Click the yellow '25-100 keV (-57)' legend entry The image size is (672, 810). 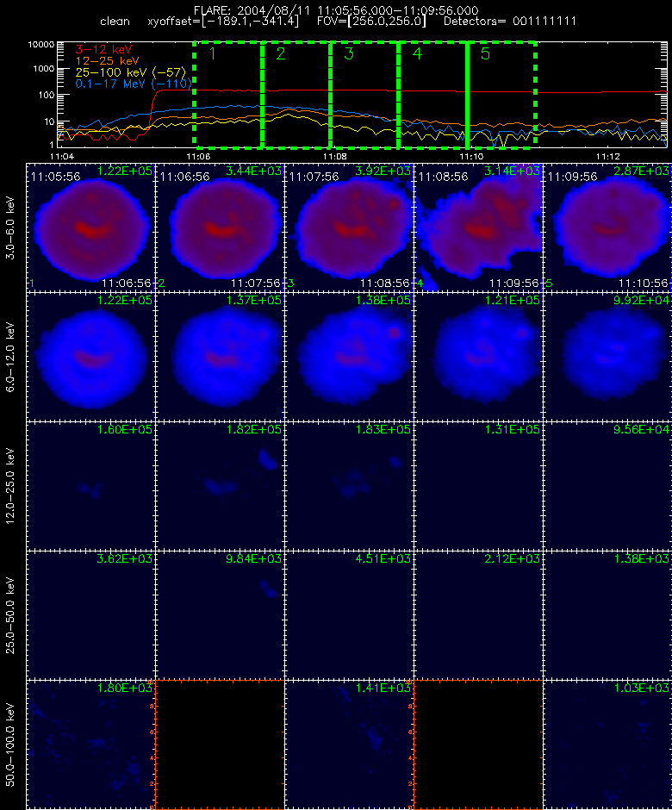click(x=131, y=72)
